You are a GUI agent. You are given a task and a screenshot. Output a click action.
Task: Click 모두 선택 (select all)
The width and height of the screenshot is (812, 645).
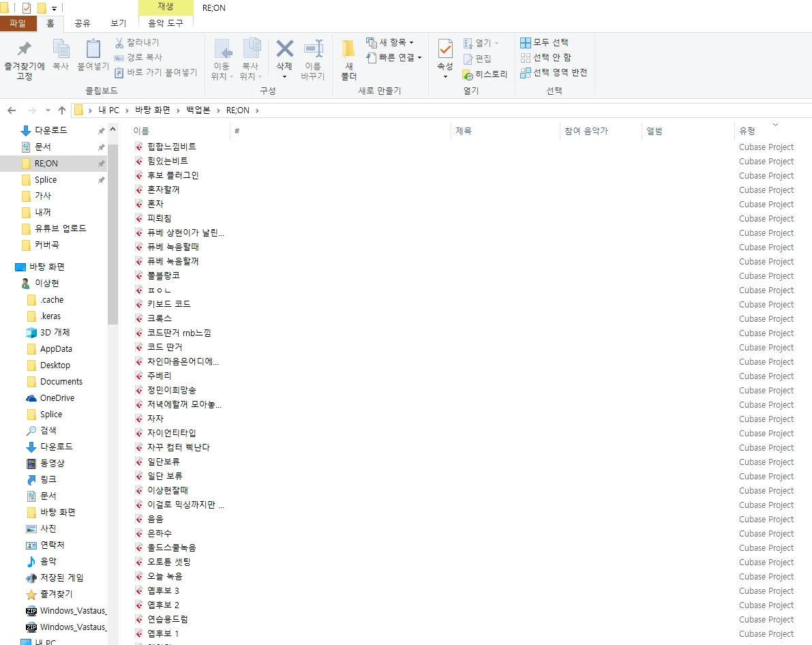click(544, 42)
